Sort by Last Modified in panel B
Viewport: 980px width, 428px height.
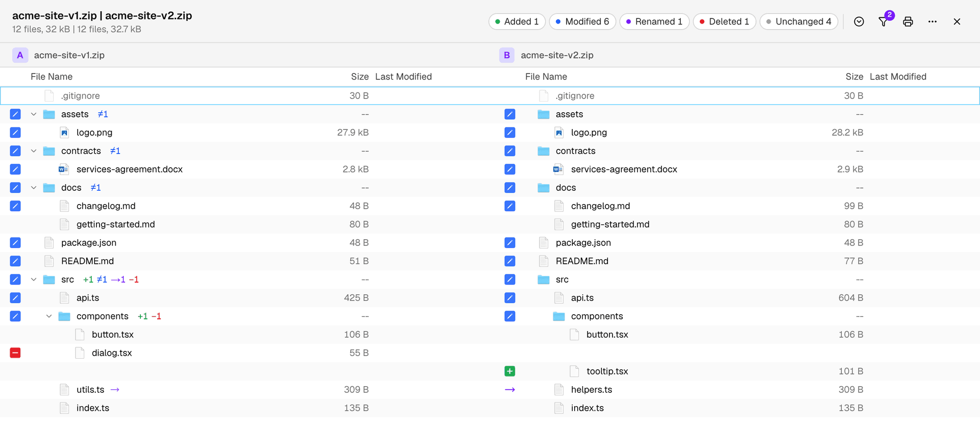tap(898, 77)
